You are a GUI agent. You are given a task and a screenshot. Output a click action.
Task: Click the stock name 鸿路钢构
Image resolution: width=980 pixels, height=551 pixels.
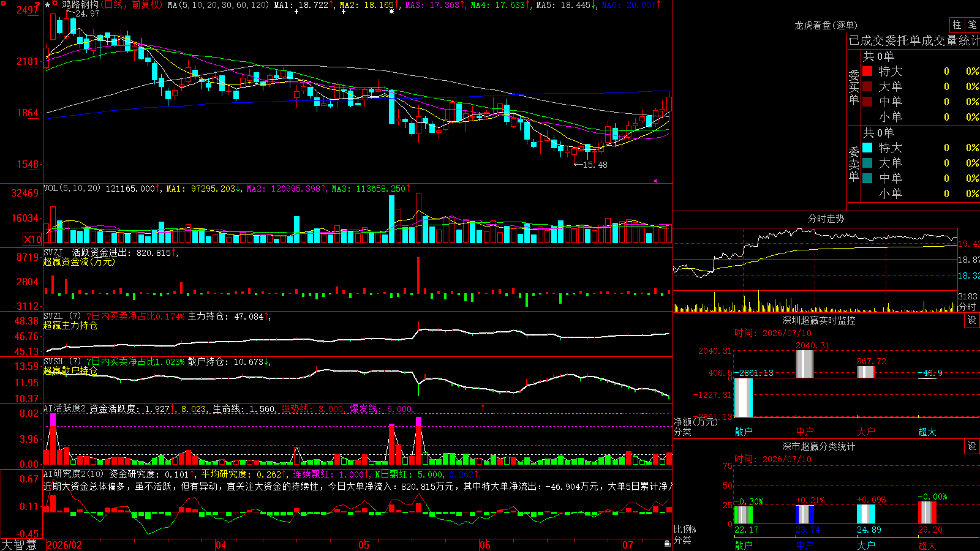[x=80, y=5]
